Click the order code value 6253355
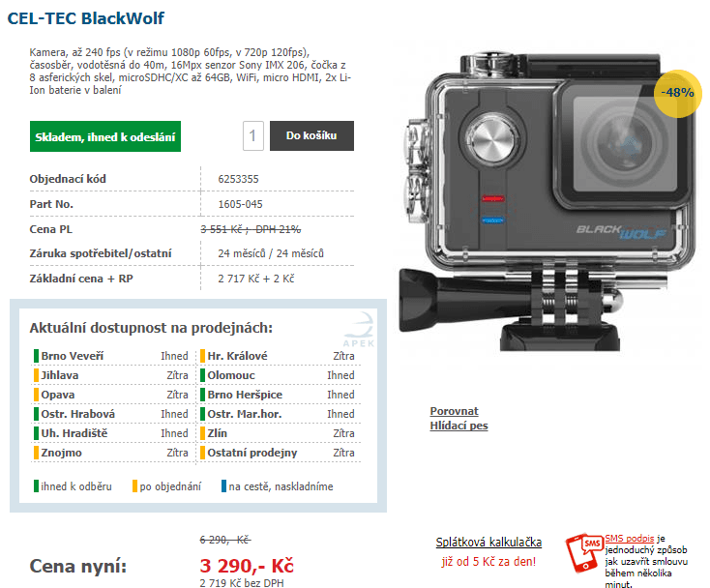Viewport: 710px width, 588px height. click(x=238, y=179)
